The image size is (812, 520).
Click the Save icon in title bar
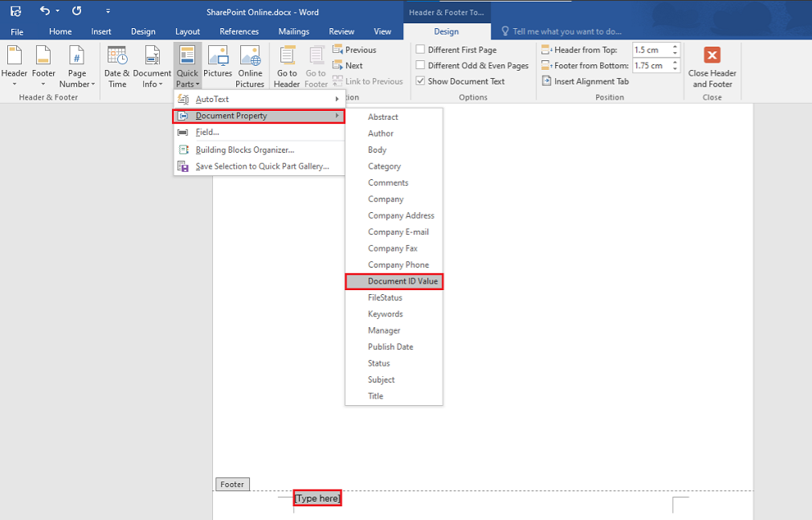pyautogui.click(x=16, y=11)
